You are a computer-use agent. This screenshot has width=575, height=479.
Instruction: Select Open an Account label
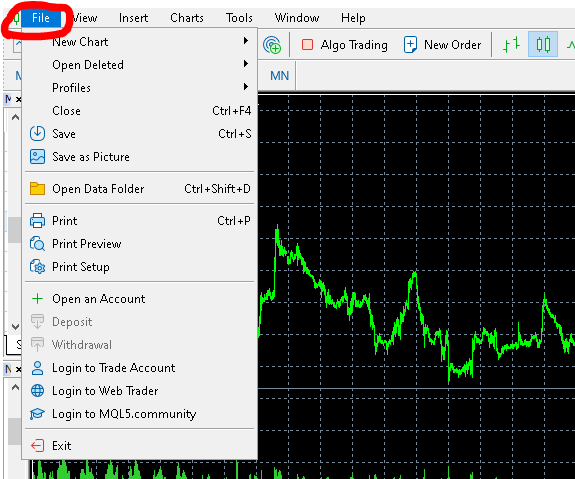(99, 299)
